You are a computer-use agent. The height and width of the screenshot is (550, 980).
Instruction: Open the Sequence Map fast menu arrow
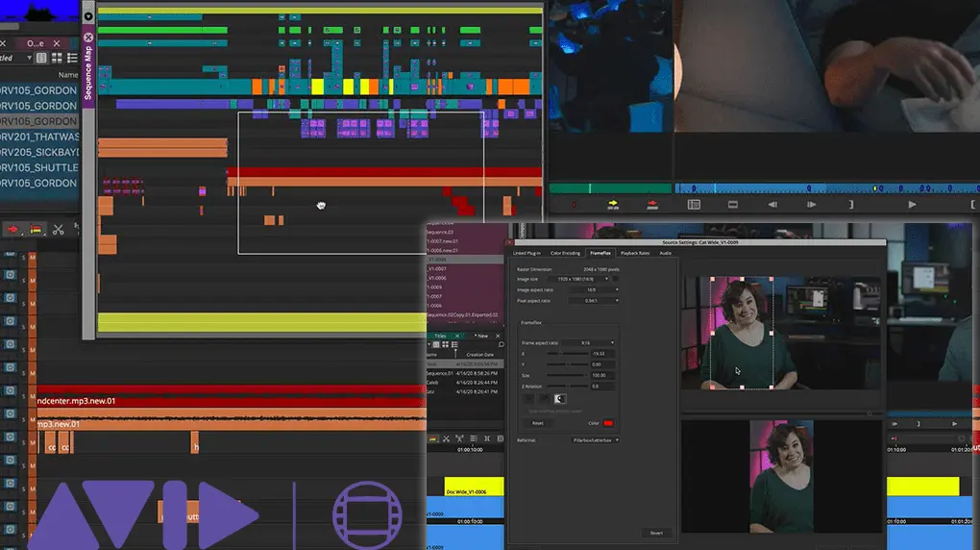click(88, 16)
